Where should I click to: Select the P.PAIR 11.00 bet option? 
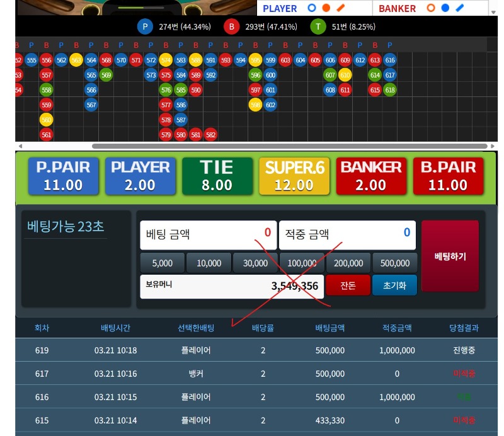coord(63,176)
